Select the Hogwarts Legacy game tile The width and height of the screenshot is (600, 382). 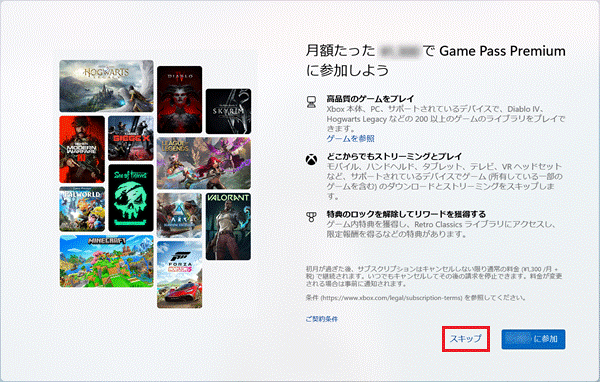pos(106,86)
